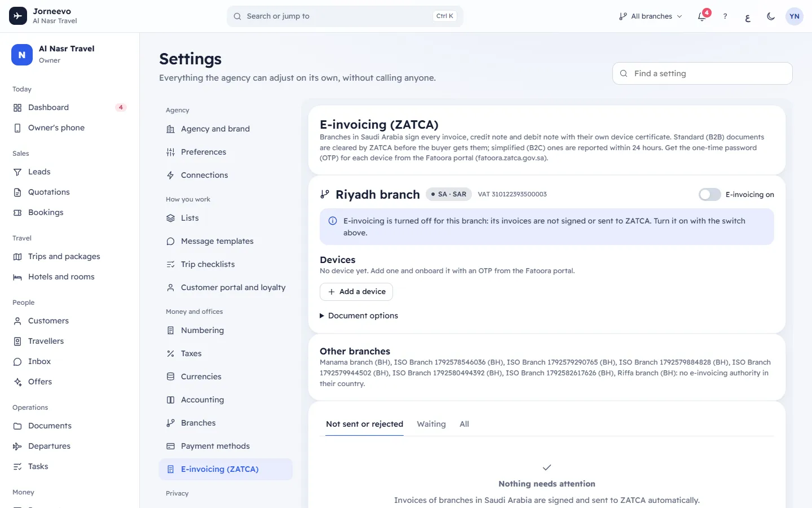The image size is (812, 508).
Task: Open the Connections settings section
Action: 226,175
